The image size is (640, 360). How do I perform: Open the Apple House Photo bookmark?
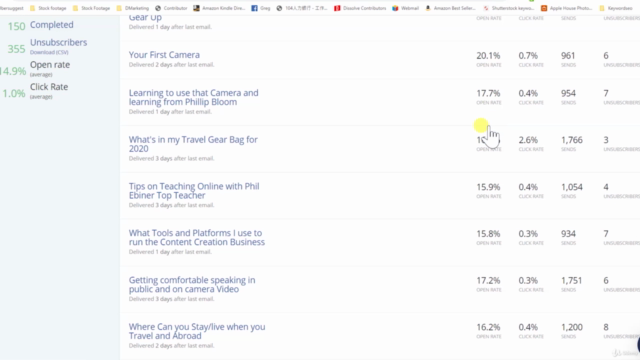567,8
